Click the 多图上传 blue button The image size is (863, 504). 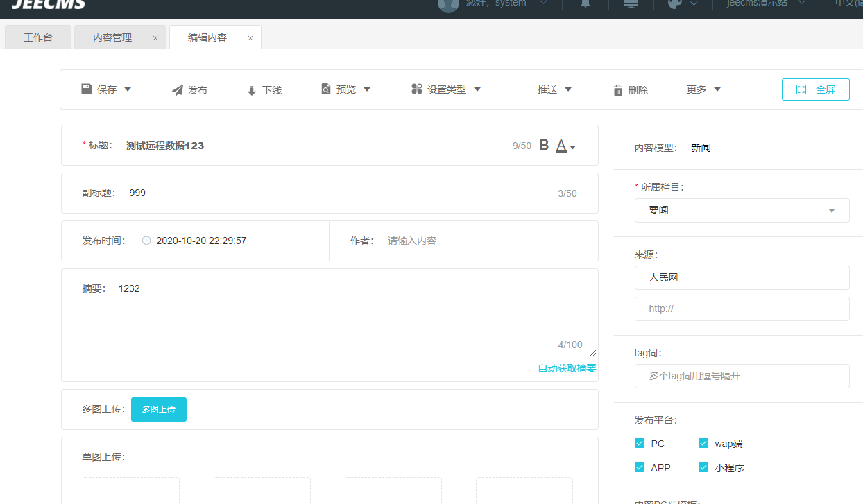click(x=159, y=409)
